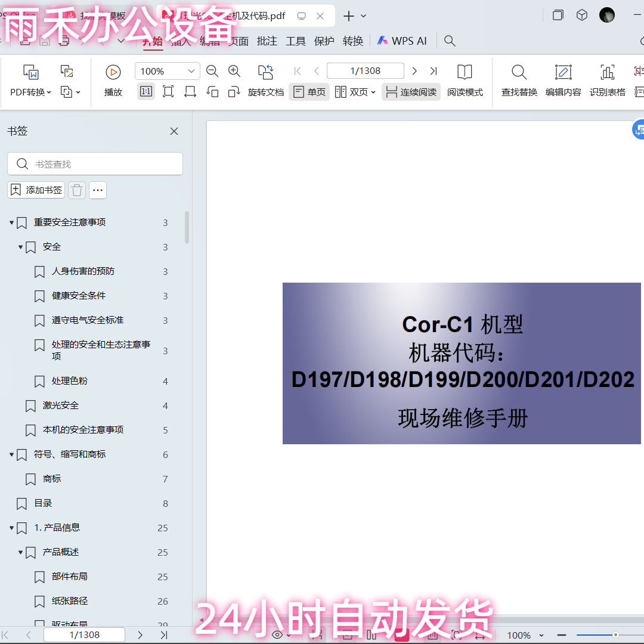Open bookmark 人身伤害的预防
644x644 pixels.
tap(83, 271)
